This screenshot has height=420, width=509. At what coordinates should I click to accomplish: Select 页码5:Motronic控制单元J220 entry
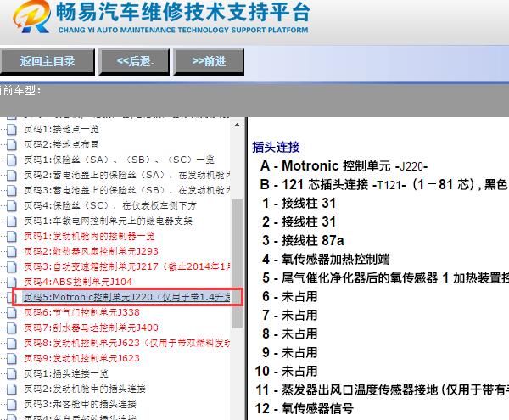coord(127,297)
